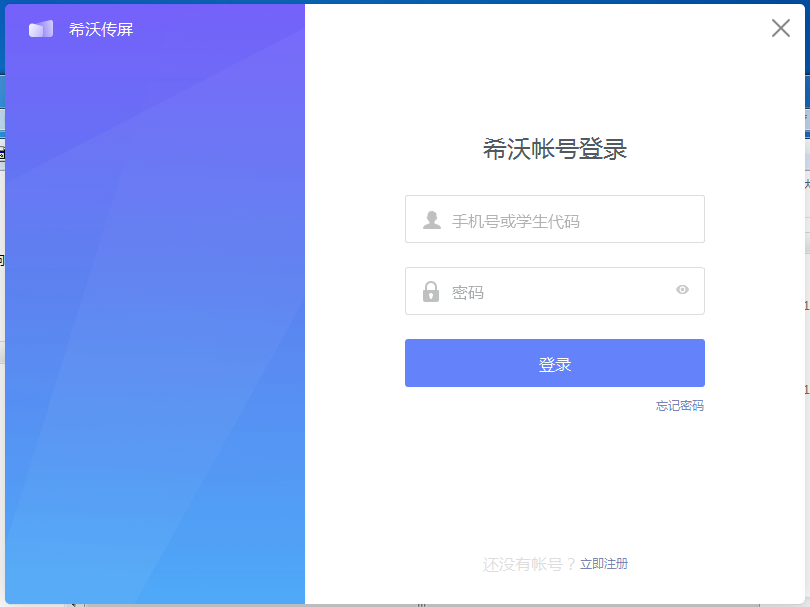Viewport: 810px width, 607px height.
Task: Open the 立即注册 registration link
Action: pos(604,564)
